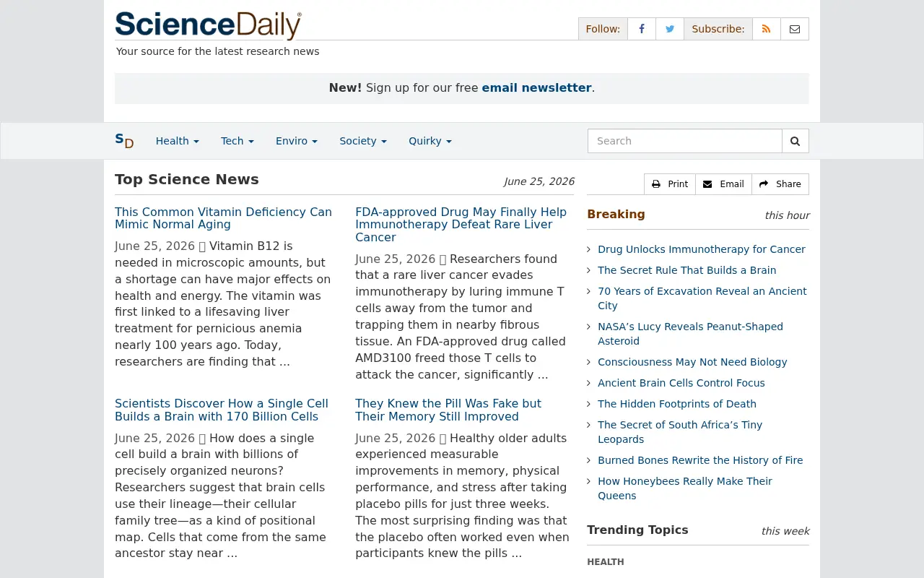
Task: Open the Vitamin Deficiency aging article
Action: coord(223,218)
